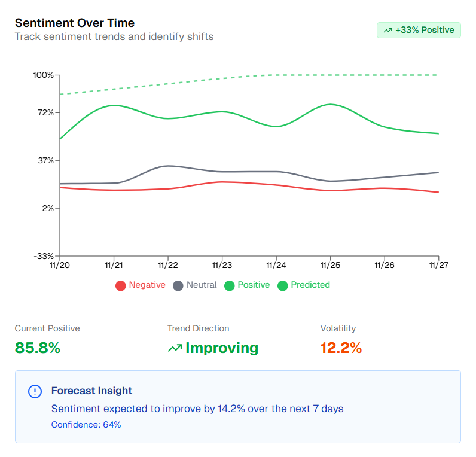Image resolution: width=476 pixels, height=457 pixels.
Task: Click the Sentiment Over Time heading
Action: (75, 23)
